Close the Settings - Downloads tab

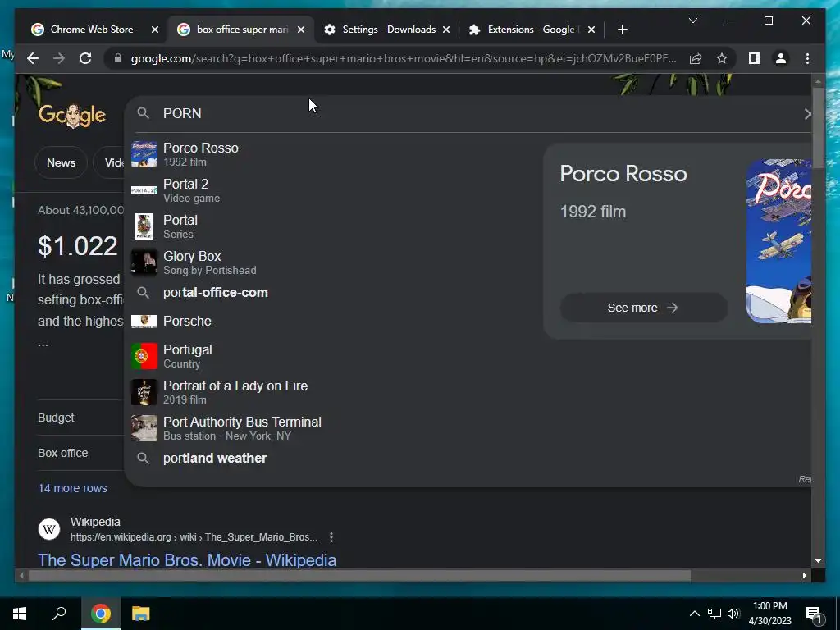(446, 30)
